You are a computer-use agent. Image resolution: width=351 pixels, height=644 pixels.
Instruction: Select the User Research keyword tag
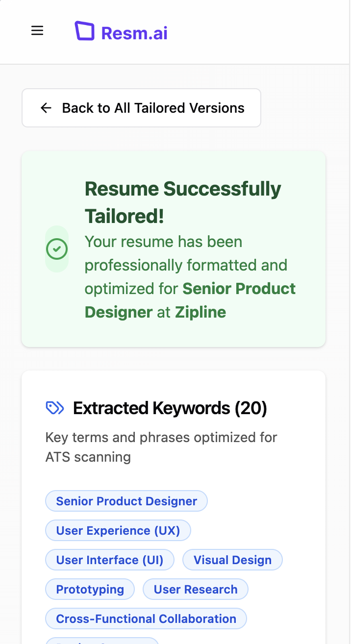[x=195, y=589]
